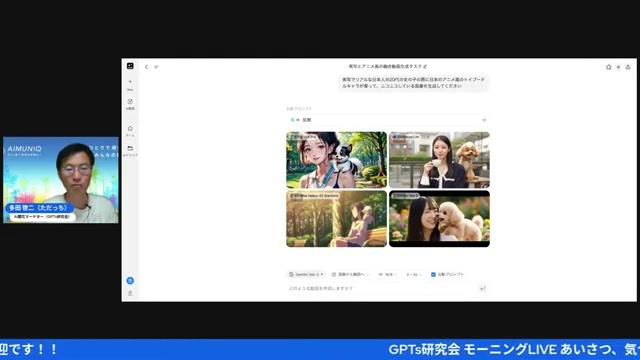Click the reflection status label
The width and height of the screenshot is (640, 360).
pyautogui.click(x=307, y=120)
